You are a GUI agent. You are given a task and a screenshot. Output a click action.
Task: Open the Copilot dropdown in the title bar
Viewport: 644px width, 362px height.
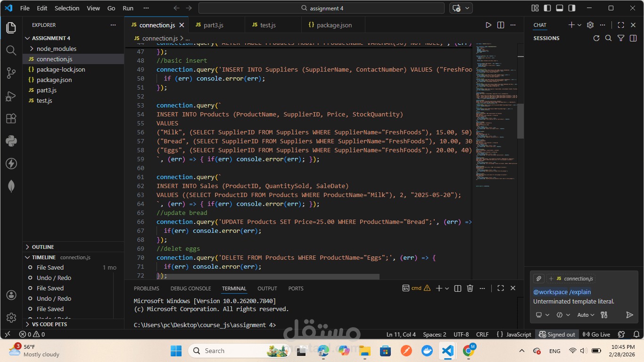468,8
